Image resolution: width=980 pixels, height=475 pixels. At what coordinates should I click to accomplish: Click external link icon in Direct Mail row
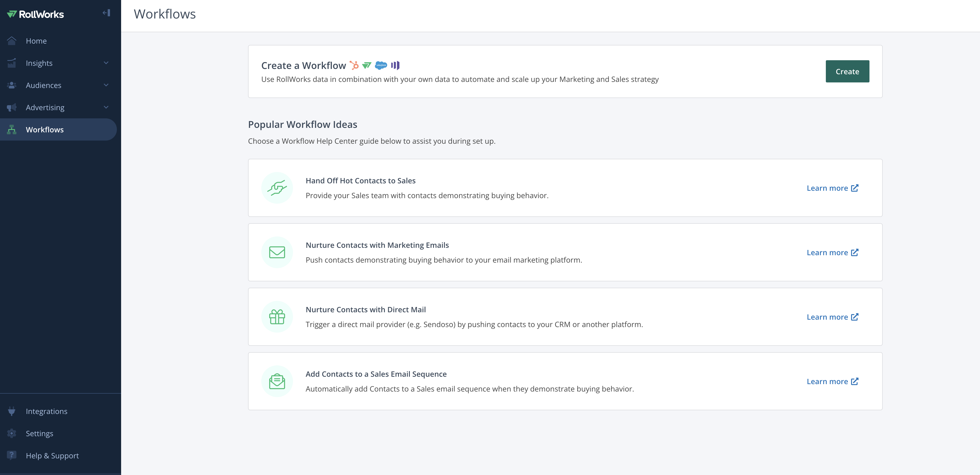854,316
